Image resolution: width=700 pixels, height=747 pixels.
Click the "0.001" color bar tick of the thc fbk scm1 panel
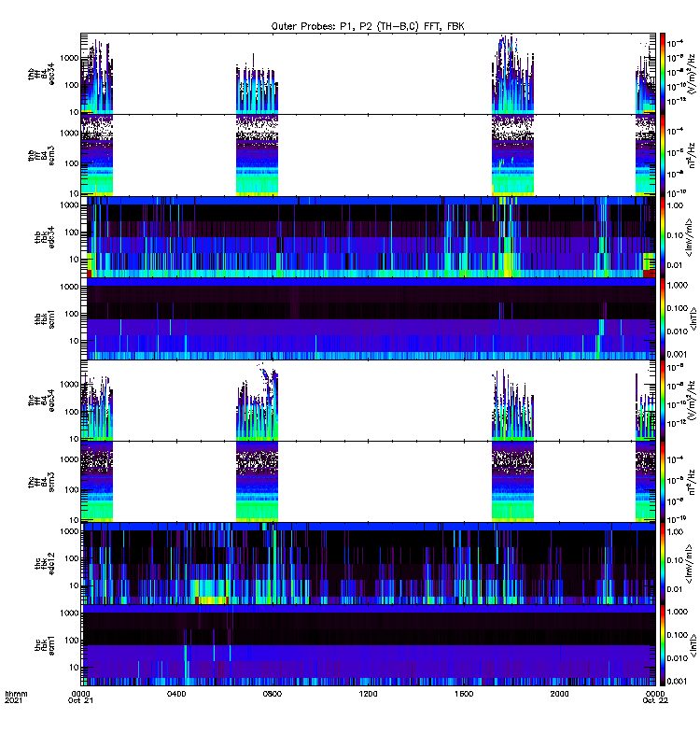(x=678, y=682)
